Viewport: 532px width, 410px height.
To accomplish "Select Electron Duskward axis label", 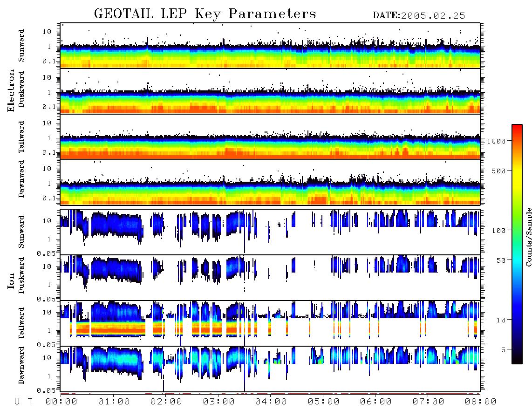I will coord(21,89).
